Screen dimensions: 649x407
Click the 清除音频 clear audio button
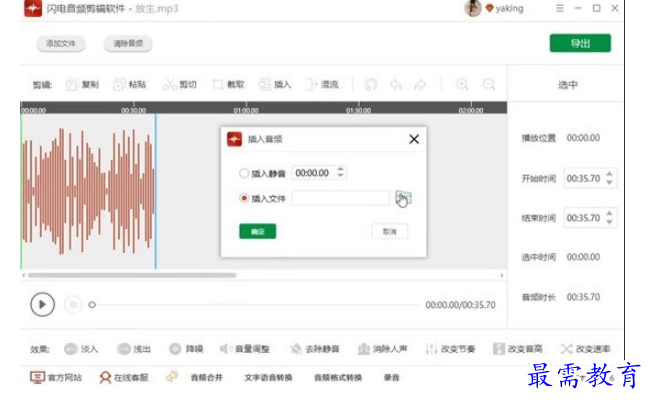[x=128, y=43]
